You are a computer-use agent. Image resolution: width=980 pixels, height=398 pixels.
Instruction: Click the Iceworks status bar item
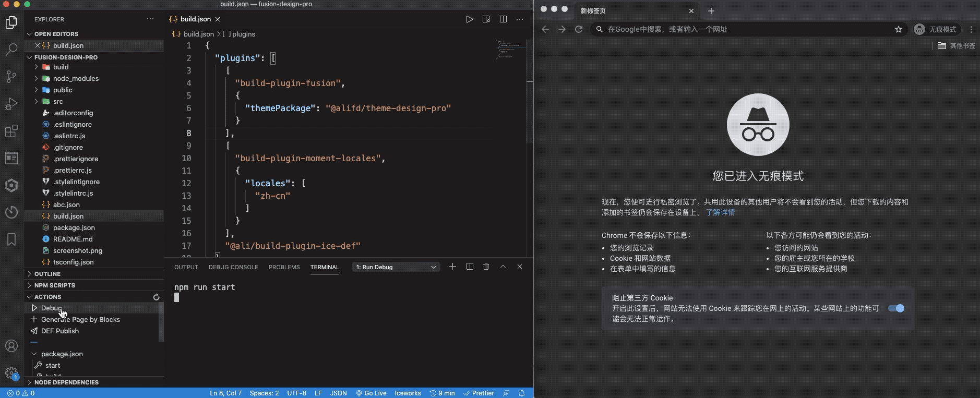click(x=408, y=393)
